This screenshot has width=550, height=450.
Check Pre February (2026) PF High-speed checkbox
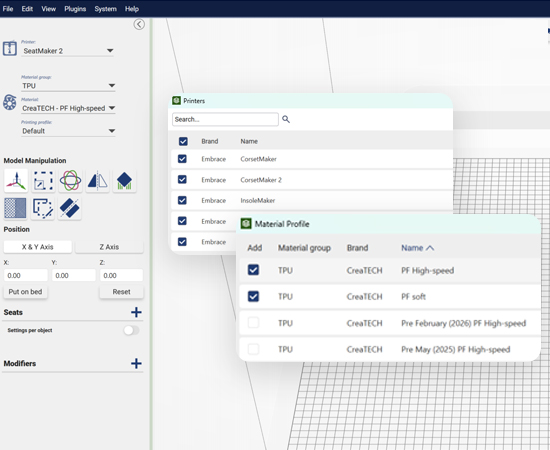coord(253,323)
